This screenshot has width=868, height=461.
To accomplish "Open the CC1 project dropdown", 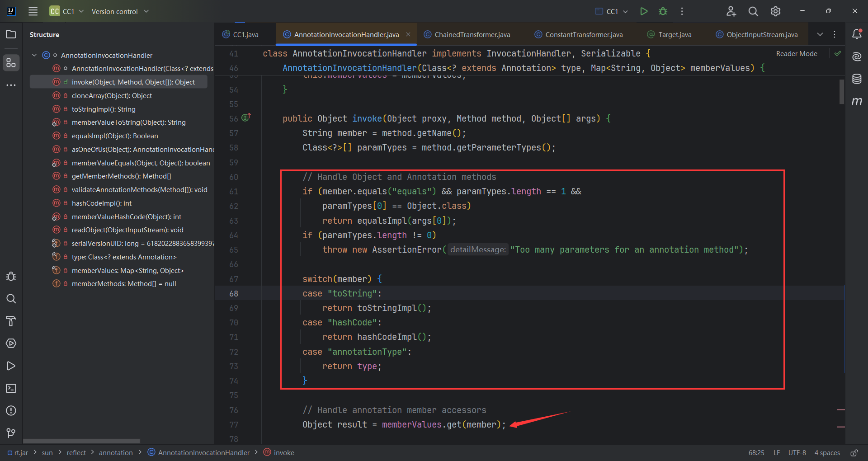I will point(66,11).
